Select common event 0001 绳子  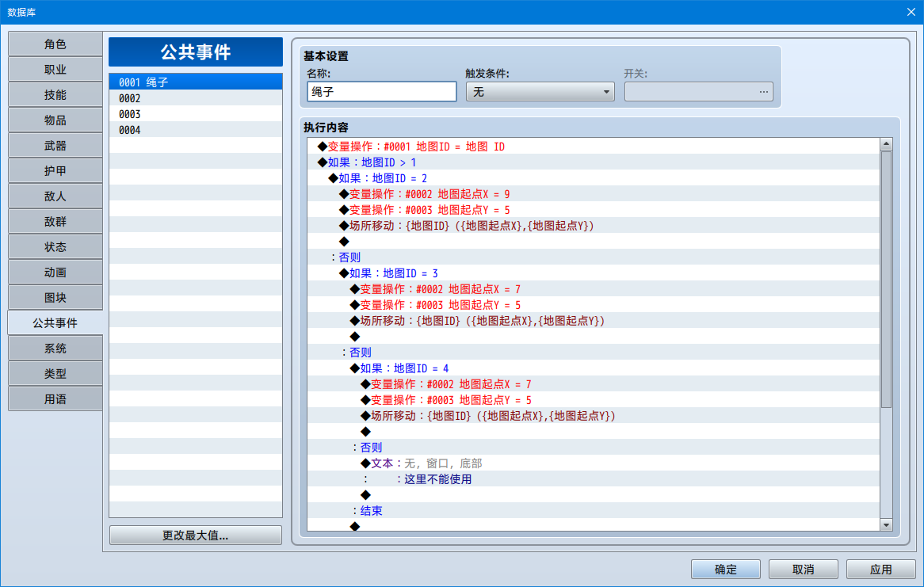coord(196,82)
